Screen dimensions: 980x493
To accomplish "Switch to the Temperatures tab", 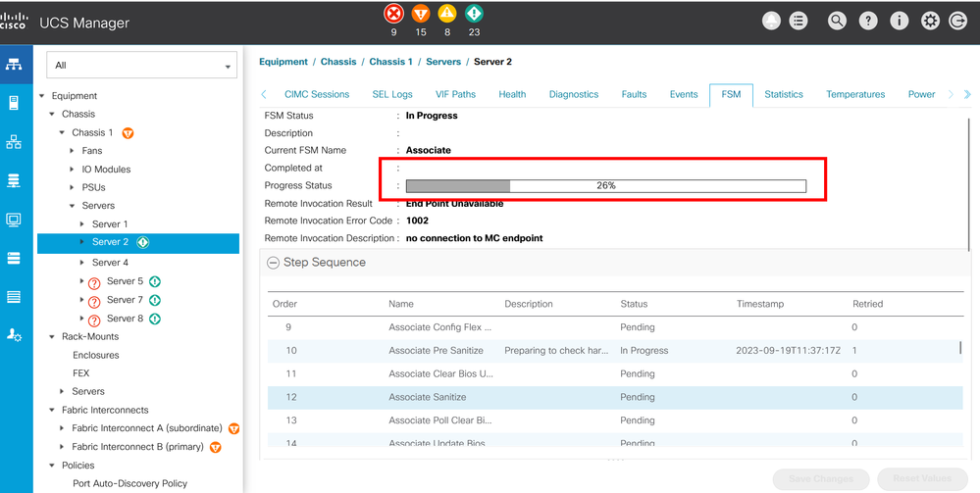I will coord(855,94).
